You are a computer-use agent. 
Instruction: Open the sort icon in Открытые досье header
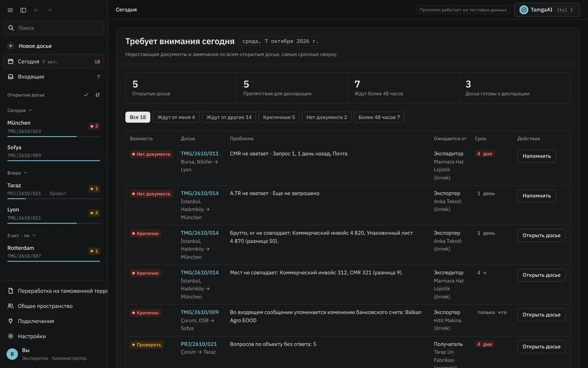tap(98, 95)
